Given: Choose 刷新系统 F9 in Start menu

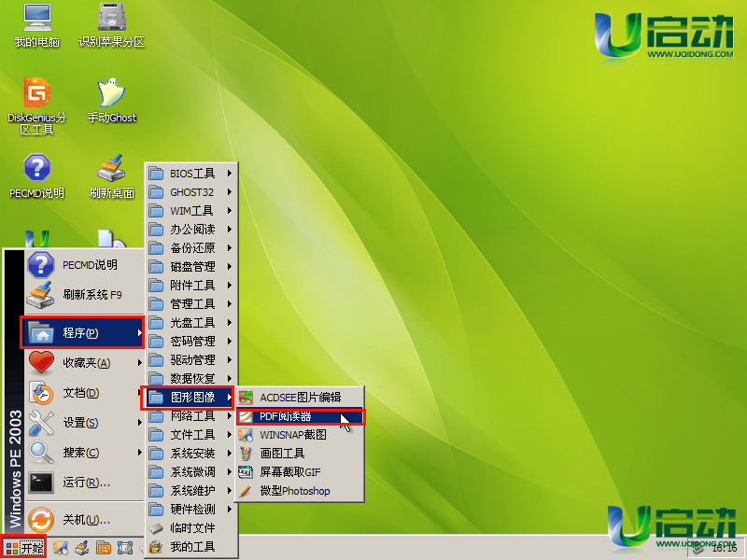Looking at the screenshot, I should [x=84, y=295].
